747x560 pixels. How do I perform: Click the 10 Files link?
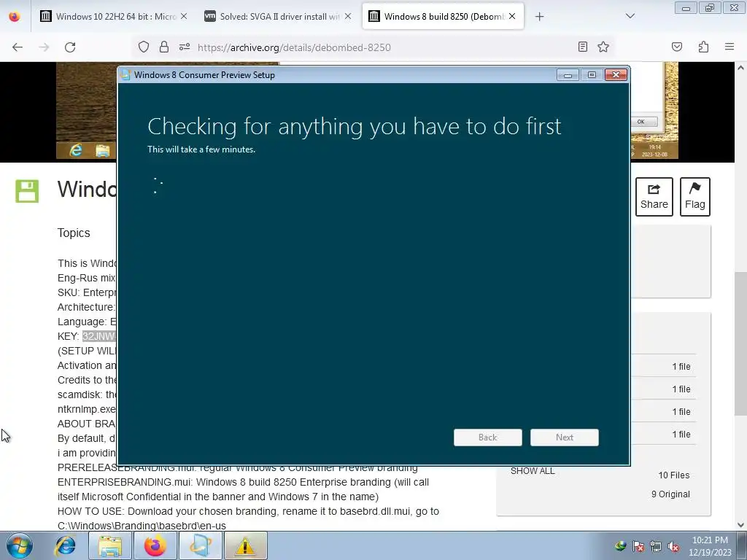pyautogui.click(x=673, y=475)
